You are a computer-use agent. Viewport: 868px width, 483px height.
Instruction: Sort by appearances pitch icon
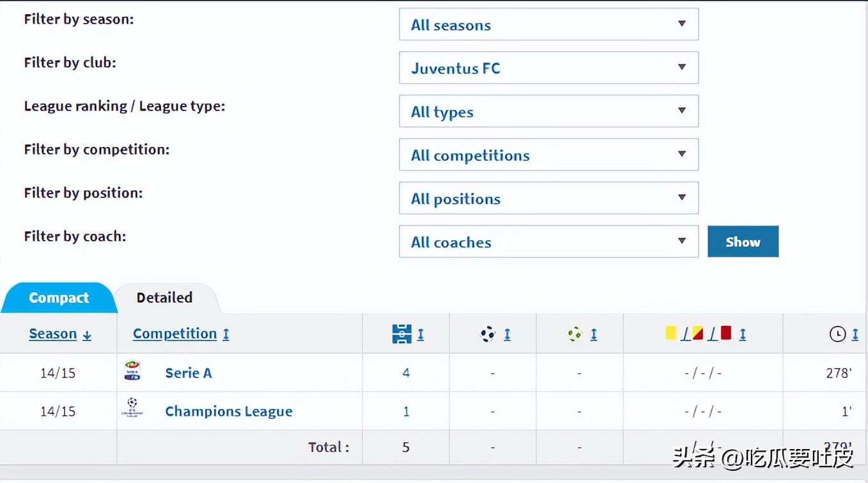(x=402, y=333)
